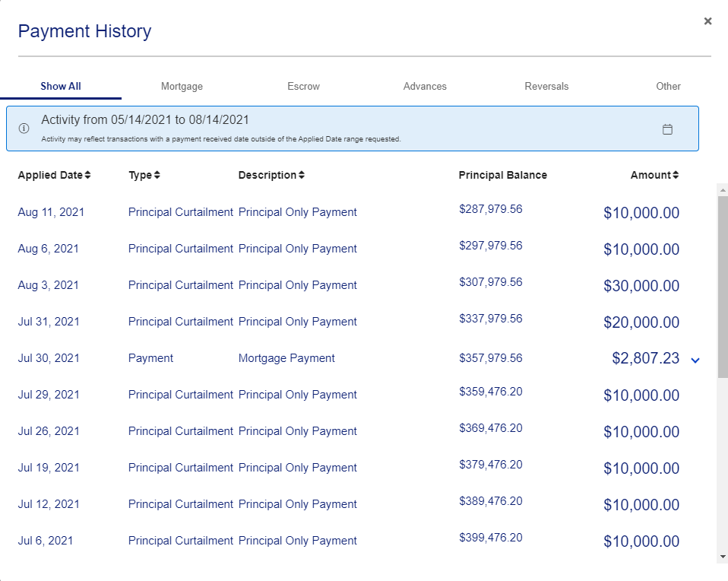Click the info icon in activity banner

(24, 128)
